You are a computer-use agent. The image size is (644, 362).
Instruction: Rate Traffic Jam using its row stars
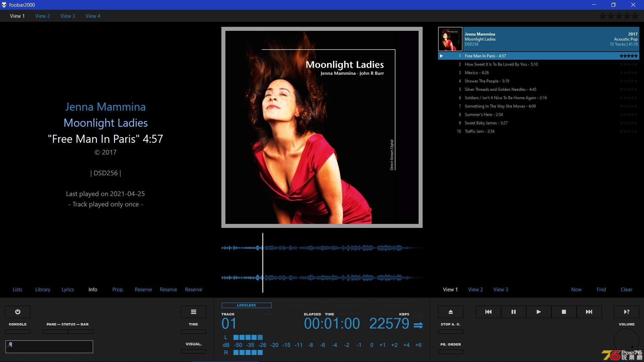pos(629,131)
